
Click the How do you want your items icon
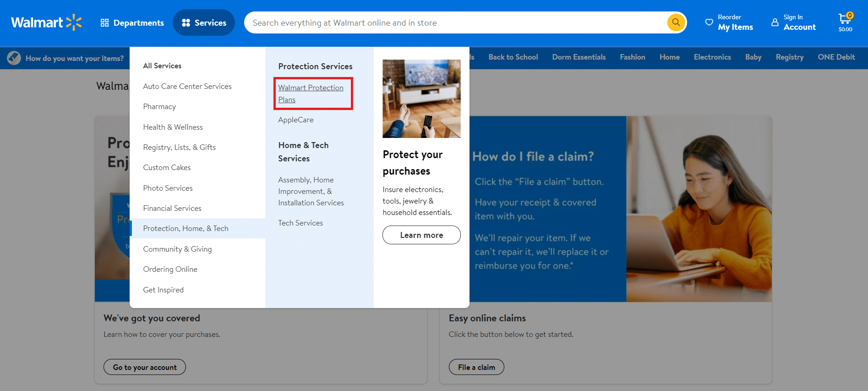(x=14, y=58)
